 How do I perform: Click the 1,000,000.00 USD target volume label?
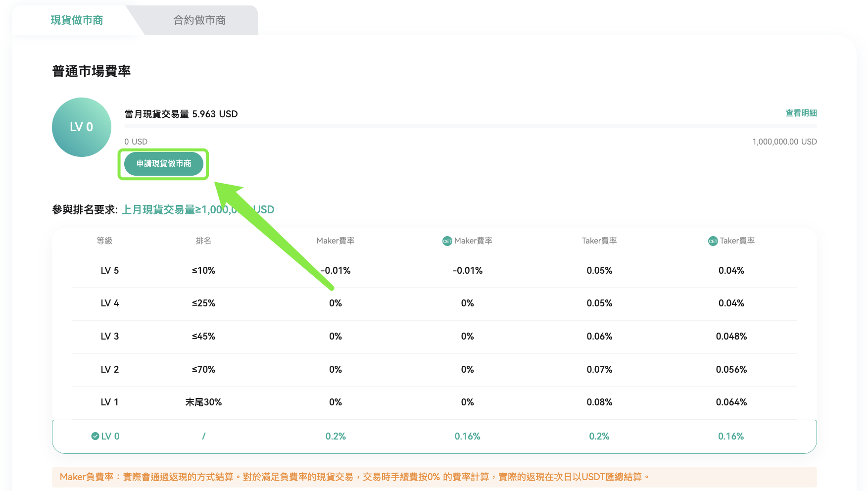click(784, 142)
